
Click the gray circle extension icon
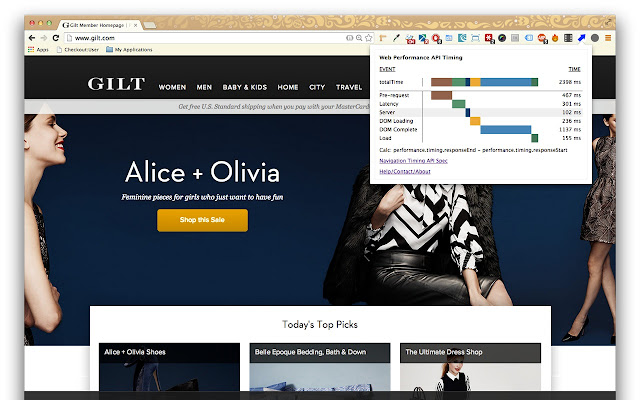click(x=595, y=38)
